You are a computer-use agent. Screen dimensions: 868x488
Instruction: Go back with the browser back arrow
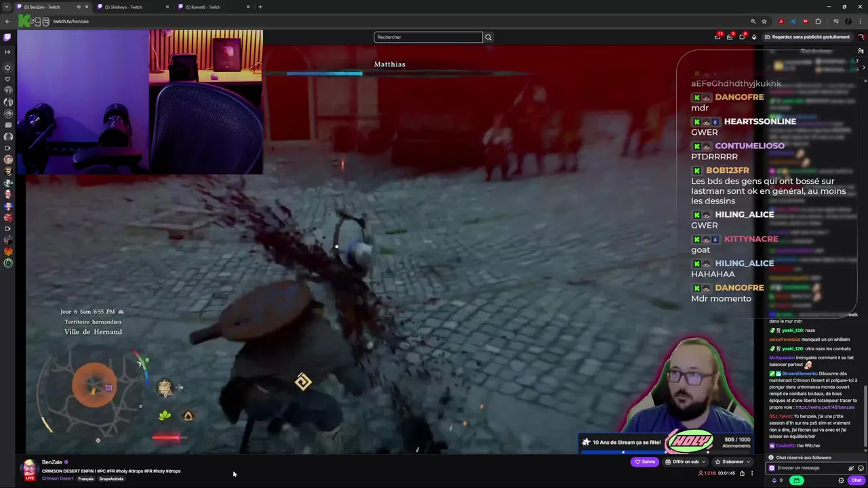point(7,21)
